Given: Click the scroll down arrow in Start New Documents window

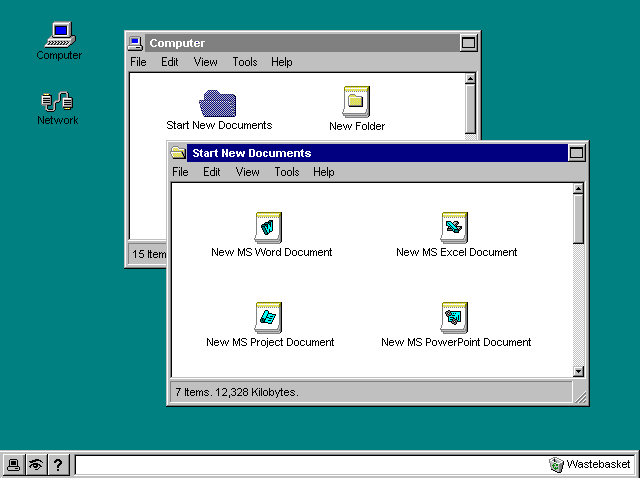Looking at the screenshot, I should point(578,371).
